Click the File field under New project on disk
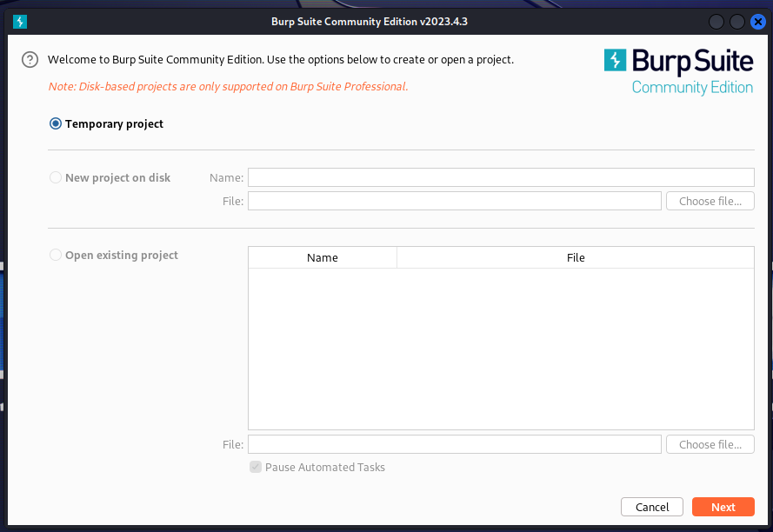The height and width of the screenshot is (532, 773). click(455, 201)
